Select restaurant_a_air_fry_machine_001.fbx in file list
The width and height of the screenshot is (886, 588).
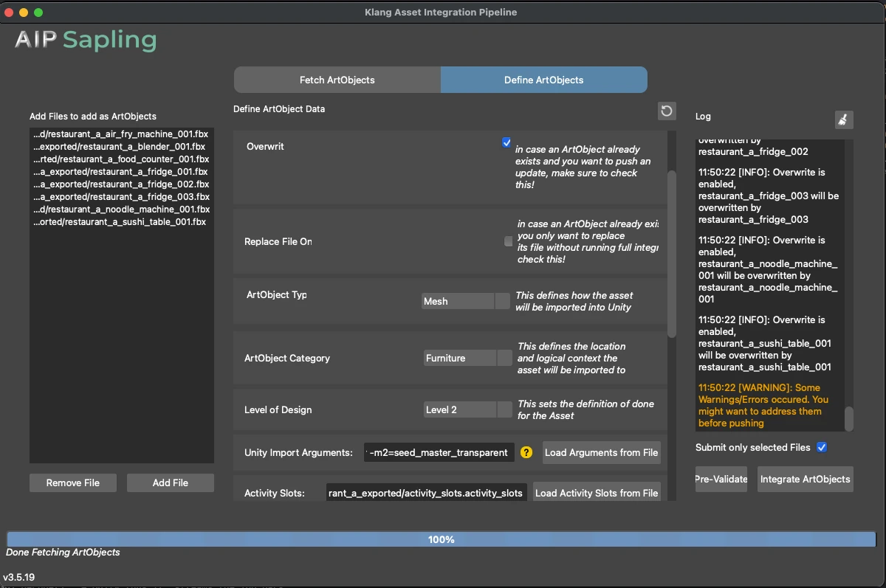click(x=122, y=134)
